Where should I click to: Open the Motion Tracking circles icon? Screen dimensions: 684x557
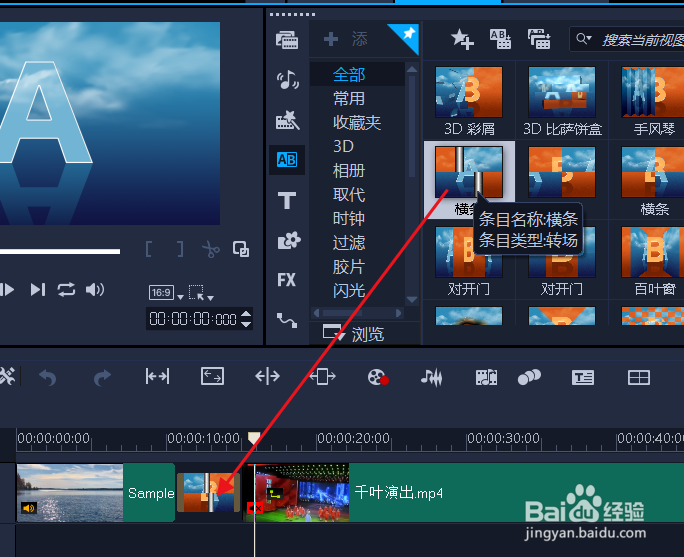529,377
